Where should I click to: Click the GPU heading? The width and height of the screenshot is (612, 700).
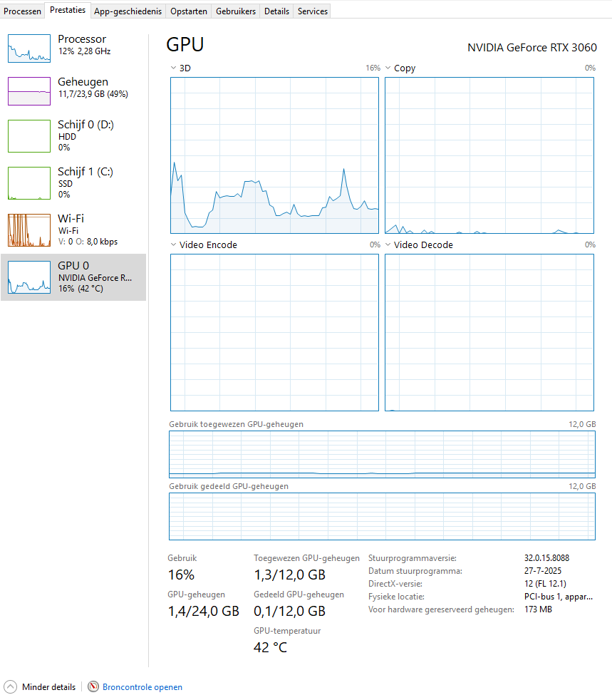[x=185, y=45]
